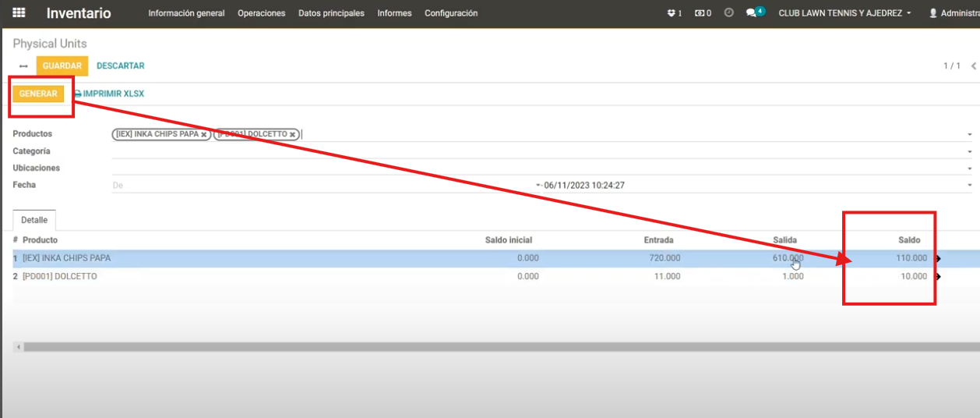Screen dimensions: 980x418
Task: Open the clock activities icon
Action: [728, 13]
